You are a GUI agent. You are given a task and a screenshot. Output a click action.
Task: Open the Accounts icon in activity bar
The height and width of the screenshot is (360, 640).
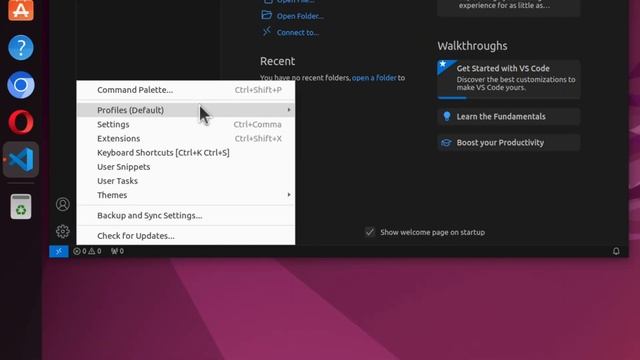(x=62, y=204)
